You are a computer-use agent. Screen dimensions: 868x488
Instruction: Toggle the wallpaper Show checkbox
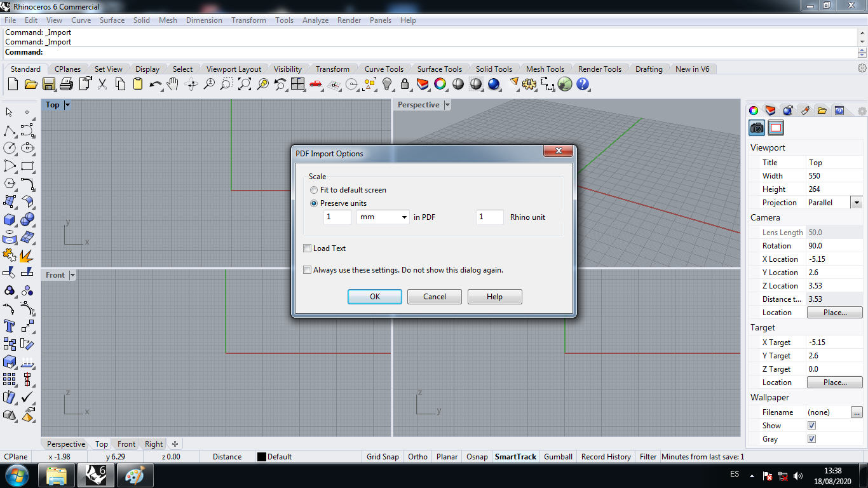pyautogui.click(x=811, y=426)
